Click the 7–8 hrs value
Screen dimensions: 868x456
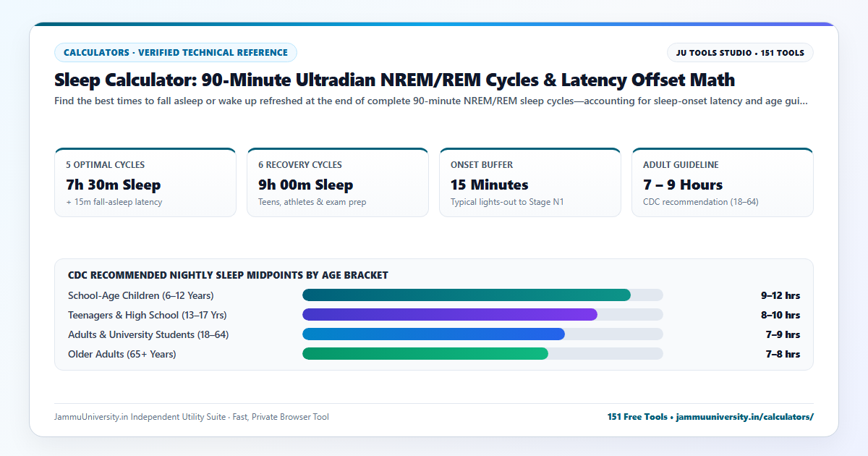click(x=783, y=354)
